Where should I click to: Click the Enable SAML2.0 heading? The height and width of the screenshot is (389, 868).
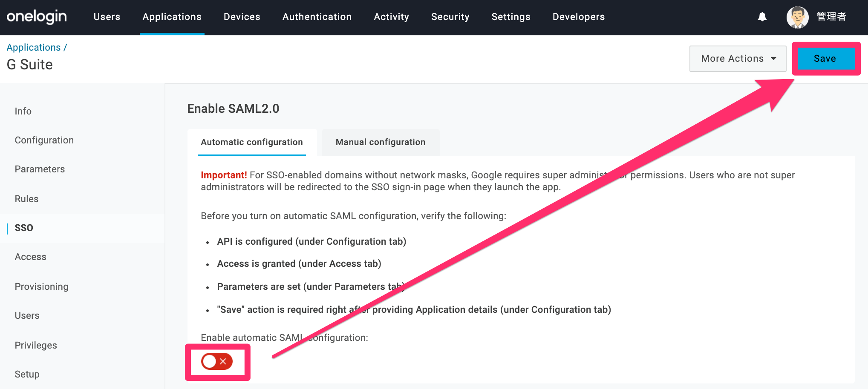(x=233, y=109)
